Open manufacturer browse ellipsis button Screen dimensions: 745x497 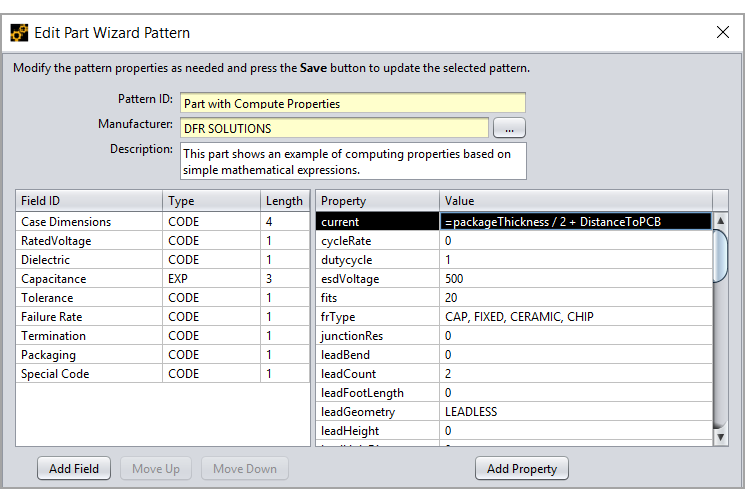[x=509, y=128]
